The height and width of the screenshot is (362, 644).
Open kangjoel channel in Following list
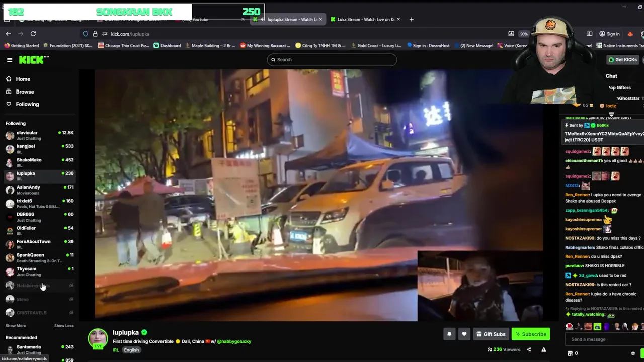(x=39, y=149)
